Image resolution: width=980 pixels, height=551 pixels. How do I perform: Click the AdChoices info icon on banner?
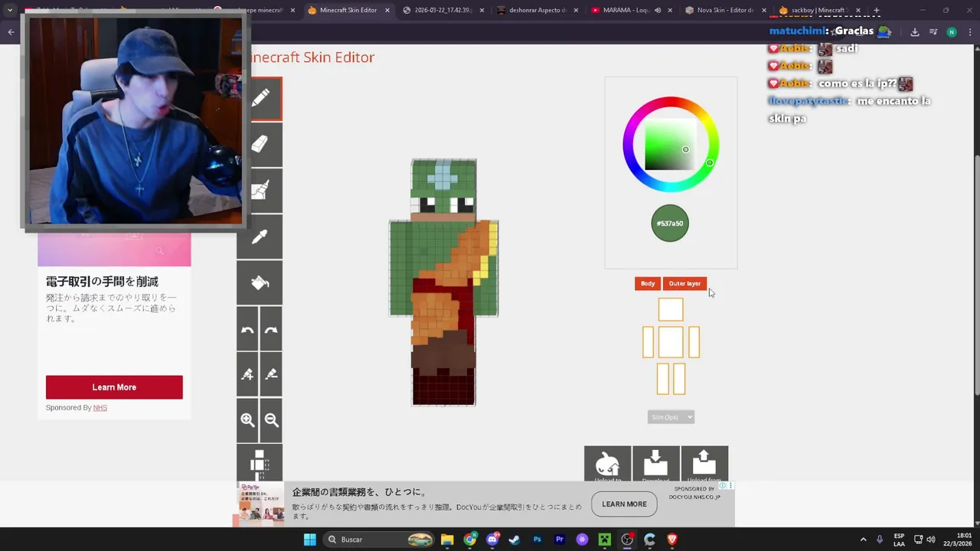(x=723, y=486)
